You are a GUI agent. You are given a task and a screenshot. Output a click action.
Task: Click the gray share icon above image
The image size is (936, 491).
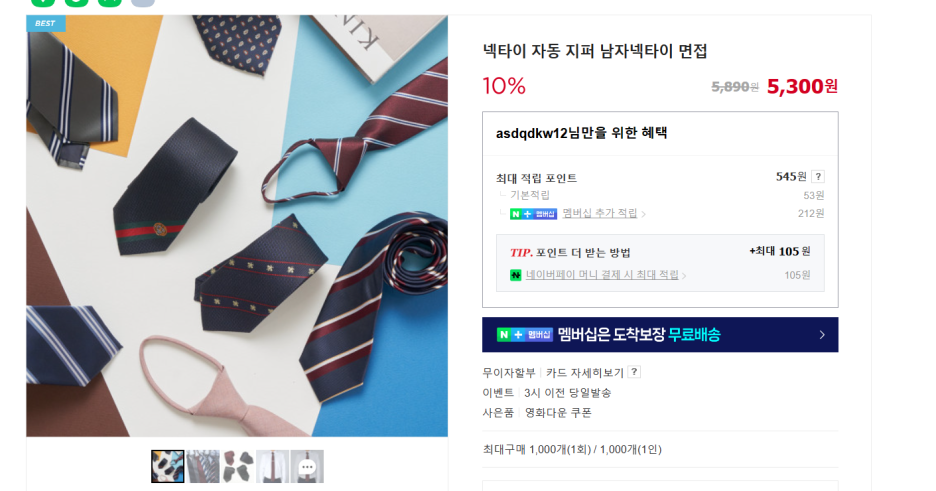pos(143,2)
